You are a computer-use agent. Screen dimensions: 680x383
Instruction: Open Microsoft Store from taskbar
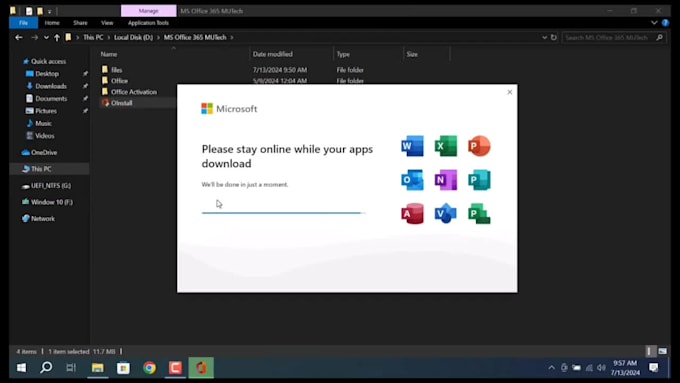[123, 368]
